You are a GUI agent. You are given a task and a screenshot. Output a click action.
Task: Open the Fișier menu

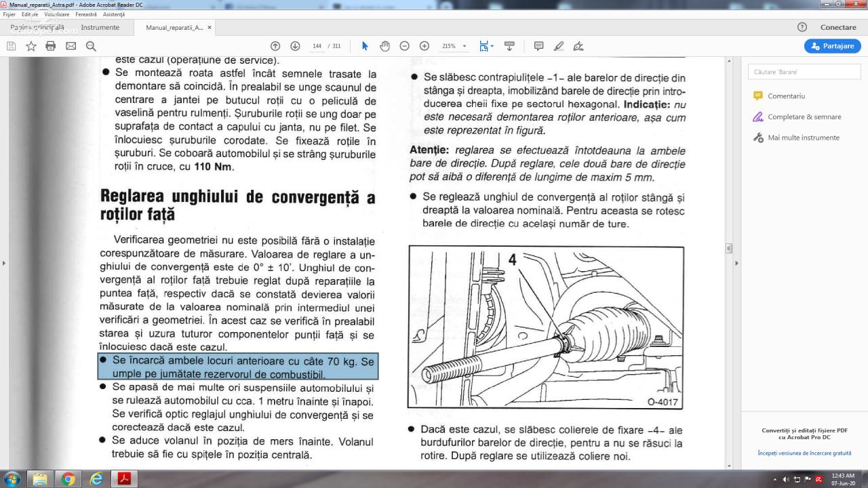(x=9, y=14)
